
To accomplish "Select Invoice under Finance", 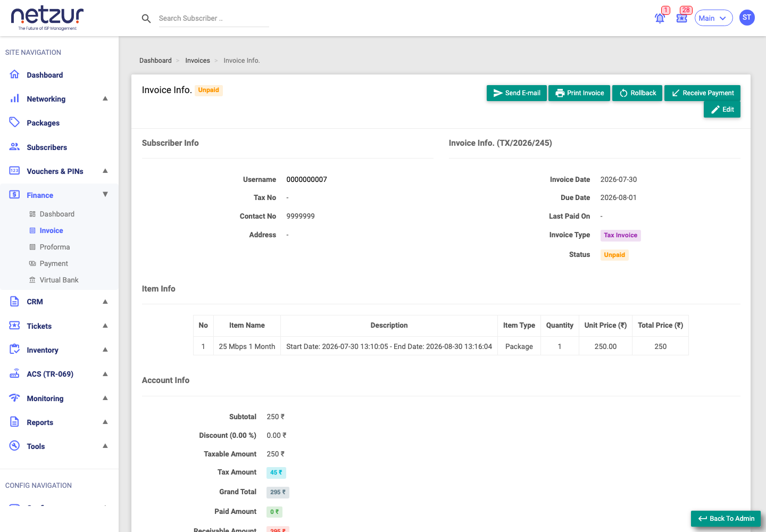I will tap(51, 230).
